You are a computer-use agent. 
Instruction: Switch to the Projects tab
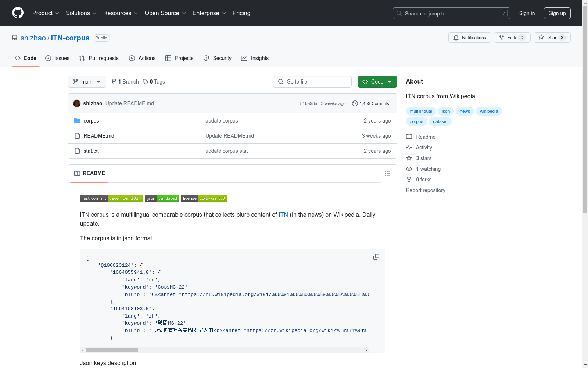[179, 58]
